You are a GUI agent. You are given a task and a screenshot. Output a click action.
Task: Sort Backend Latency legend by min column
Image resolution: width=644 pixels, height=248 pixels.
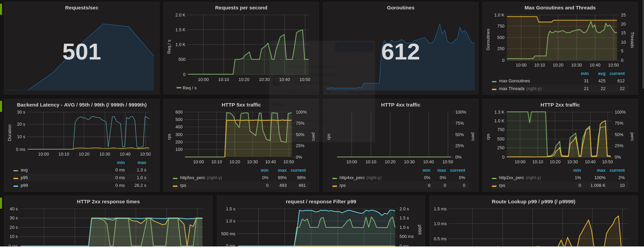tap(121, 163)
